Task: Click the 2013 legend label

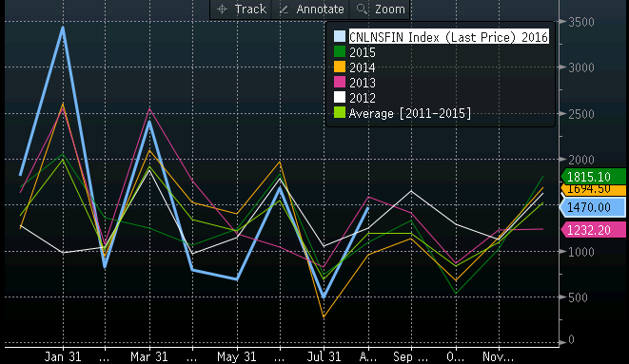Action: click(363, 83)
